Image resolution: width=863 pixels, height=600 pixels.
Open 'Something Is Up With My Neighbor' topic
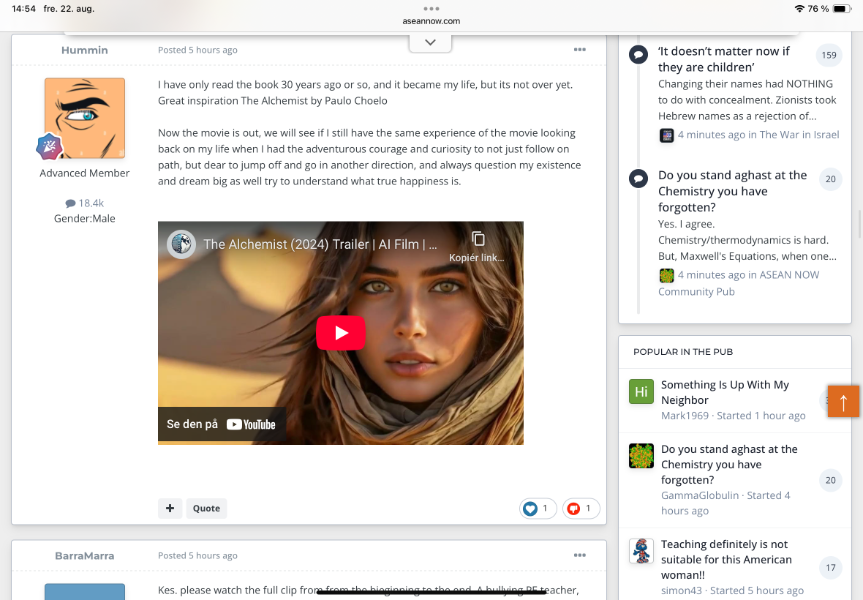click(724, 392)
